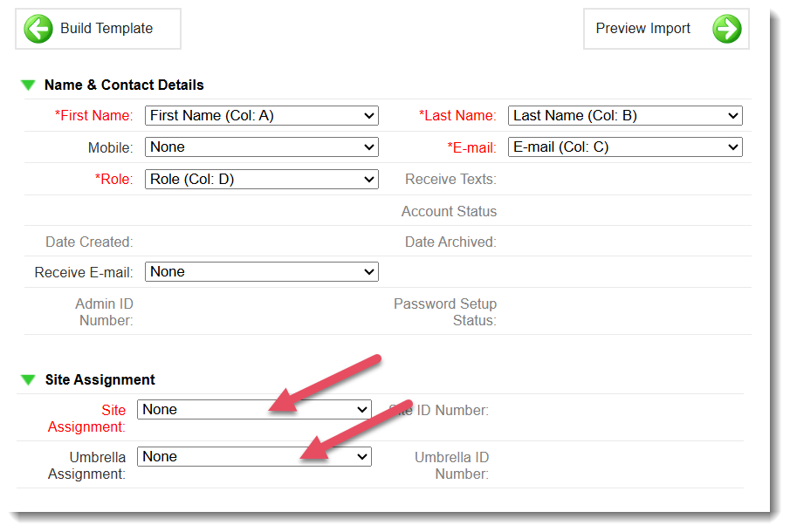This screenshot has width=790, height=532.
Task: Click the green back arrow icon beside Build Template
Action: click(38, 29)
